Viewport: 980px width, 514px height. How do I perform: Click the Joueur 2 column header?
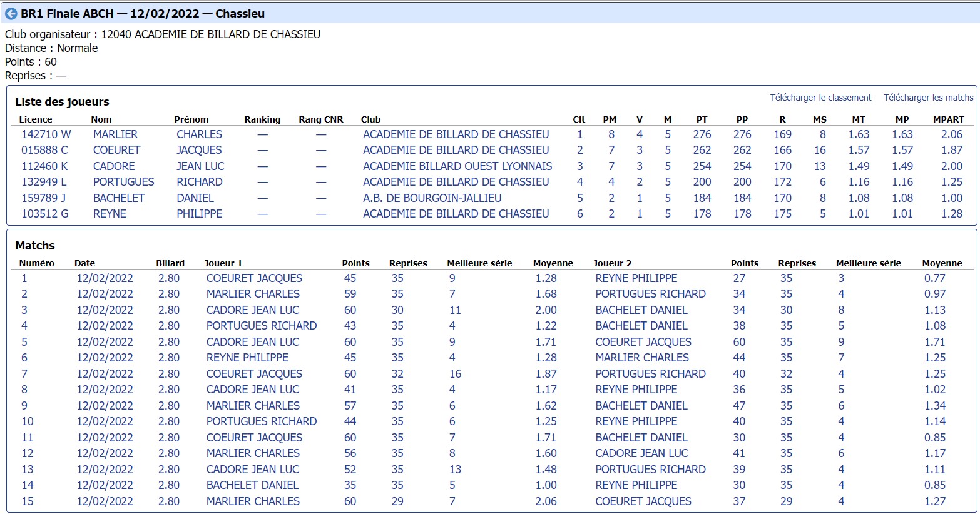(612, 263)
